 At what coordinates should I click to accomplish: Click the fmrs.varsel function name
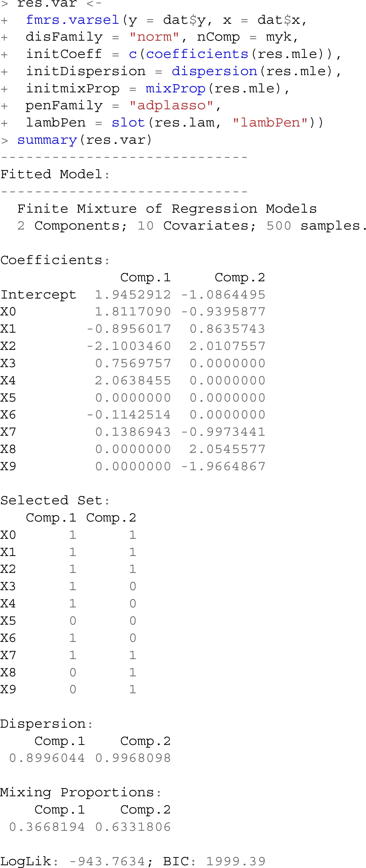(72, 20)
